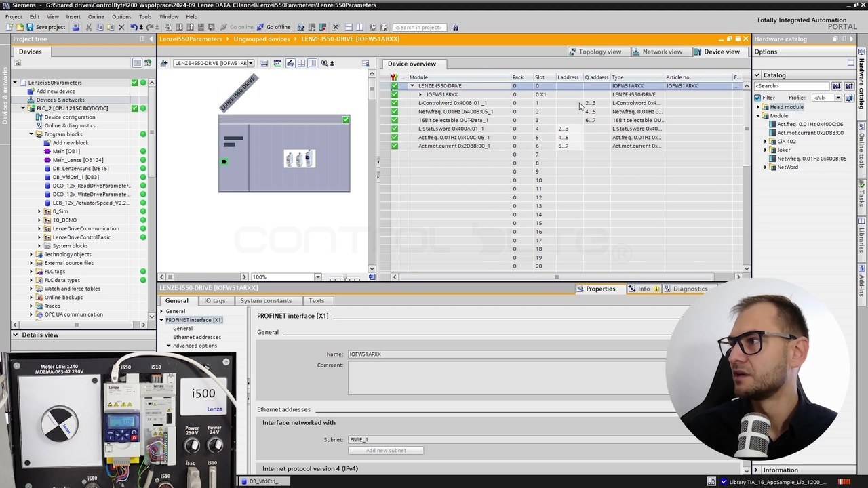Image resolution: width=868 pixels, height=488 pixels.
Task: Click the Add new subnet button
Action: [386, 451]
